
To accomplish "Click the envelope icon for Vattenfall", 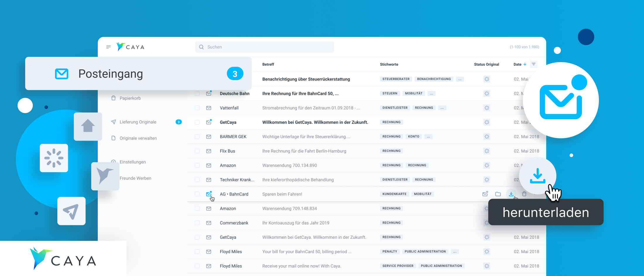I will (x=209, y=108).
